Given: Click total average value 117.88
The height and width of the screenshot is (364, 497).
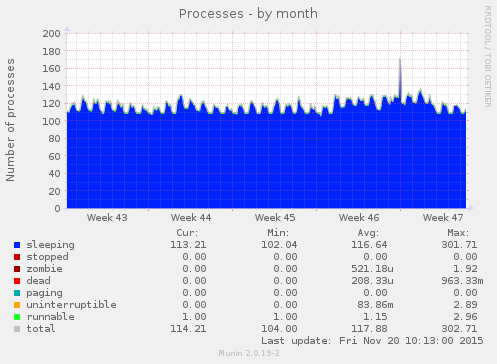Looking at the screenshot, I should (369, 329).
